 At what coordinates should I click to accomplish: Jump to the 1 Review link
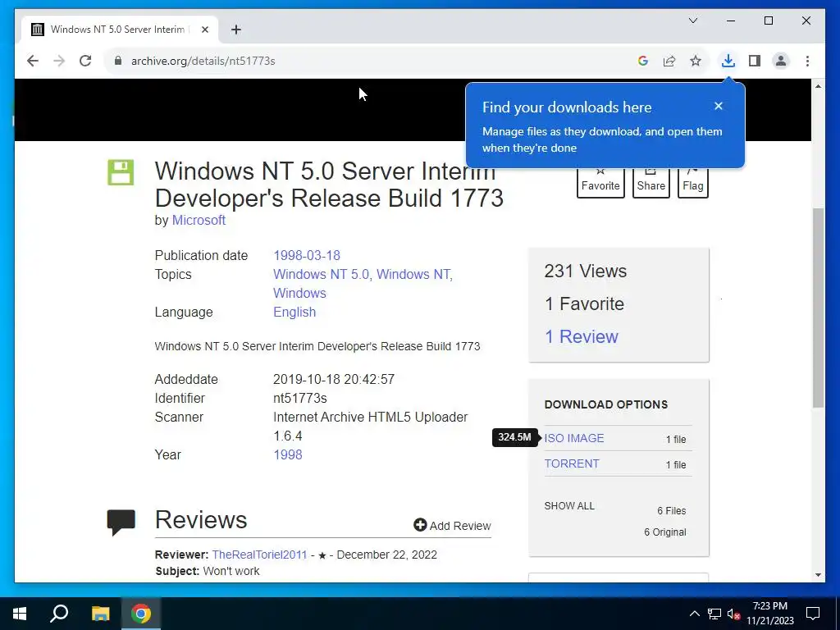click(582, 336)
